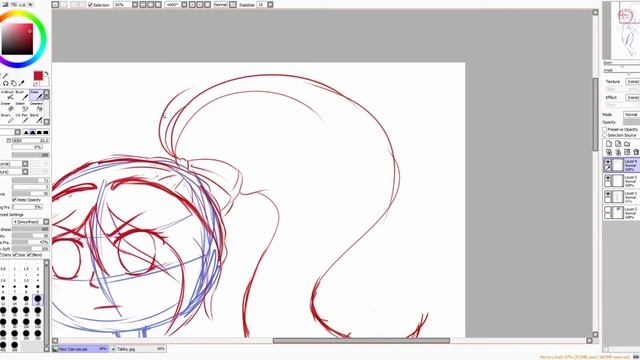Choose the flat square brush edge shape
Image resolution: width=640 pixels, height=360 pixels.
pos(46,132)
